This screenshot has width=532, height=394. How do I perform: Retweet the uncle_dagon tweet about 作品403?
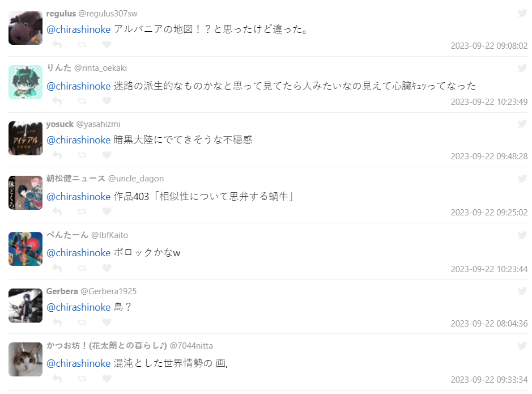(82, 211)
